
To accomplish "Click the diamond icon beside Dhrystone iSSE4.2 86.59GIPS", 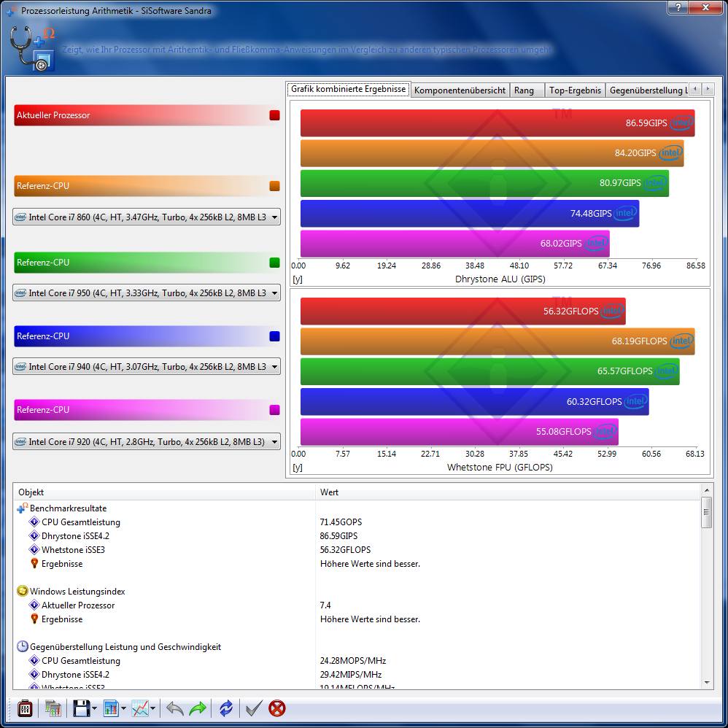I will click(34, 535).
